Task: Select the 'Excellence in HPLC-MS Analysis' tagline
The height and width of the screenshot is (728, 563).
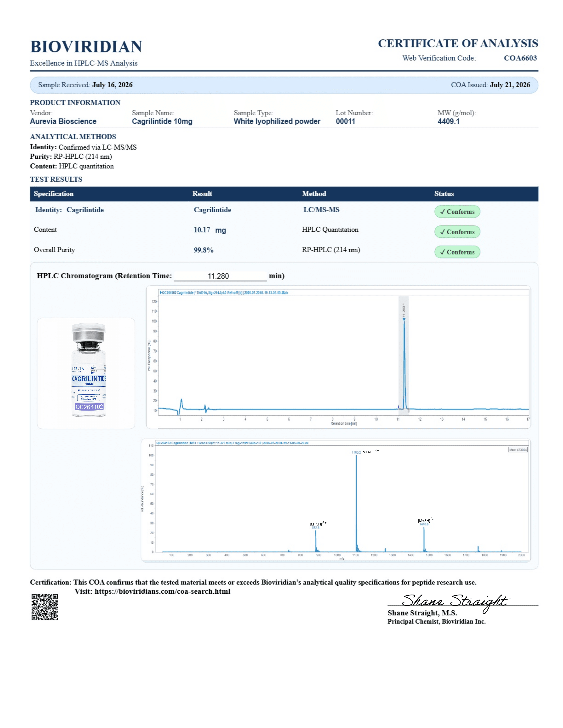Action: [84, 63]
